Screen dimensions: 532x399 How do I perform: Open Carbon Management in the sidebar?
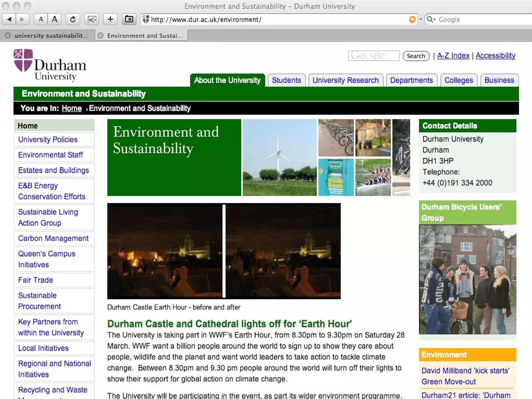53,238
